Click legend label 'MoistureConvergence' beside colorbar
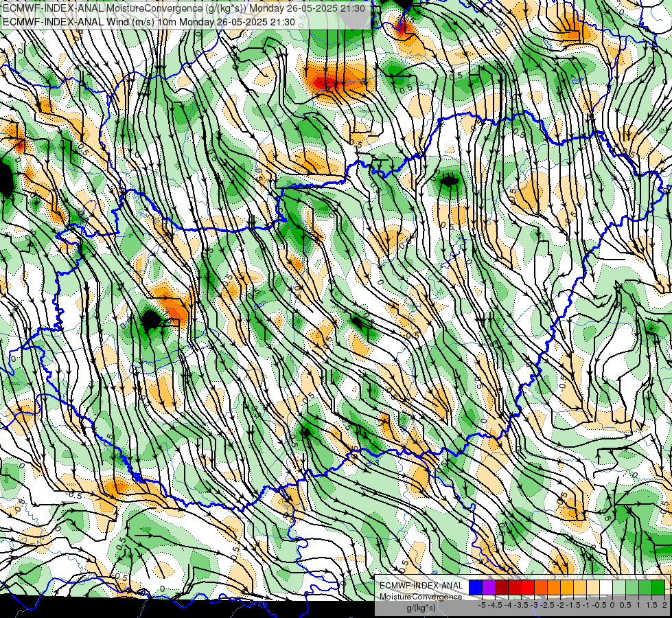672x618 pixels. 421,597
